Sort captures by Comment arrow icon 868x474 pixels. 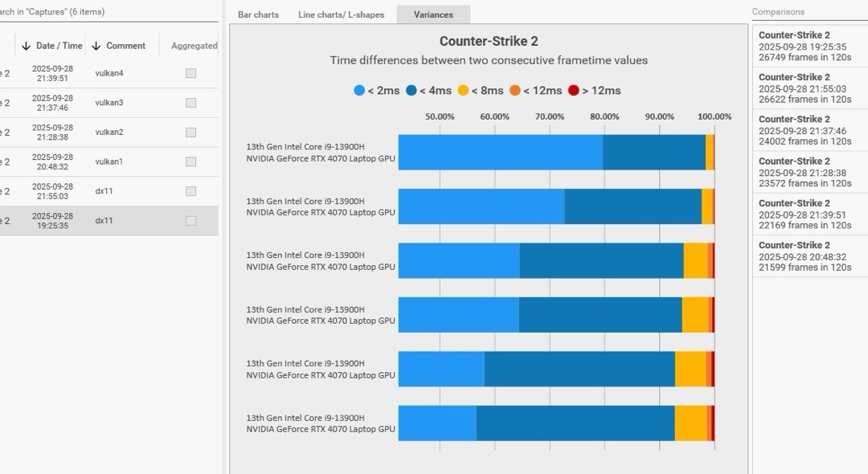[96, 46]
